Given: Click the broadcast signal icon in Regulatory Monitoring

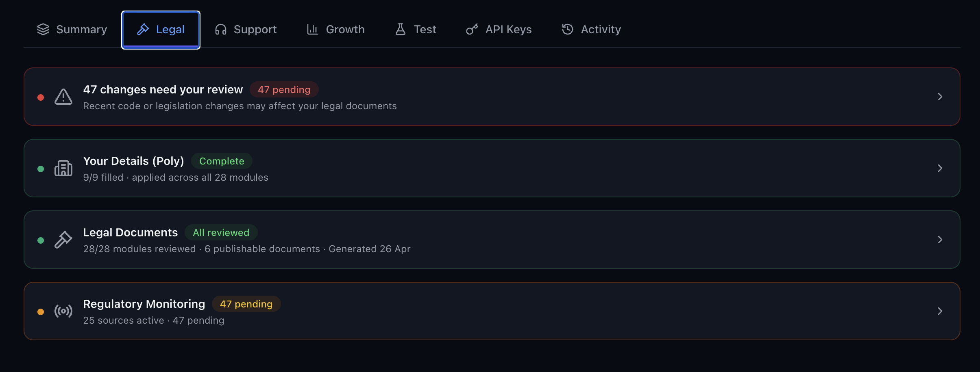Looking at the screenshot, I should tap(63, 311).
